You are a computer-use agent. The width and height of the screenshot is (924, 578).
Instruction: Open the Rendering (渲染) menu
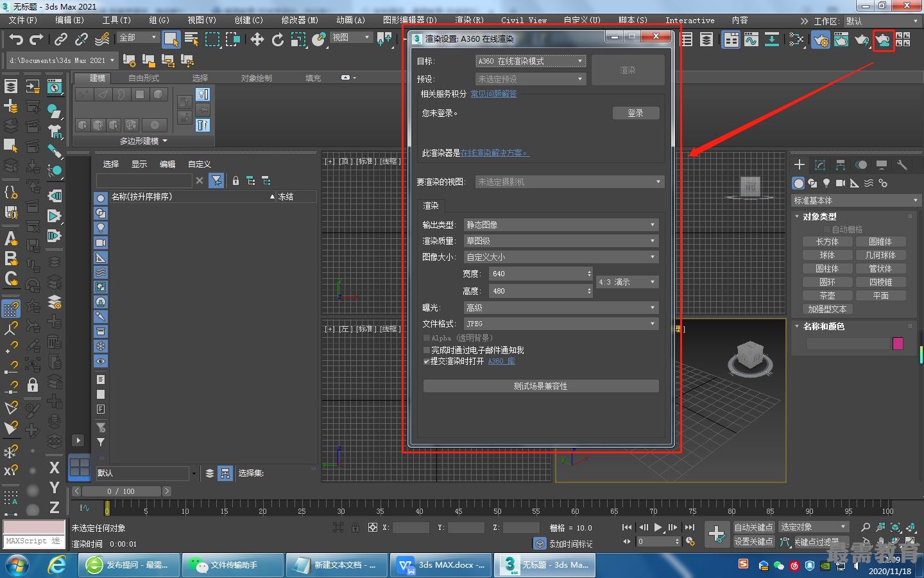469,20
